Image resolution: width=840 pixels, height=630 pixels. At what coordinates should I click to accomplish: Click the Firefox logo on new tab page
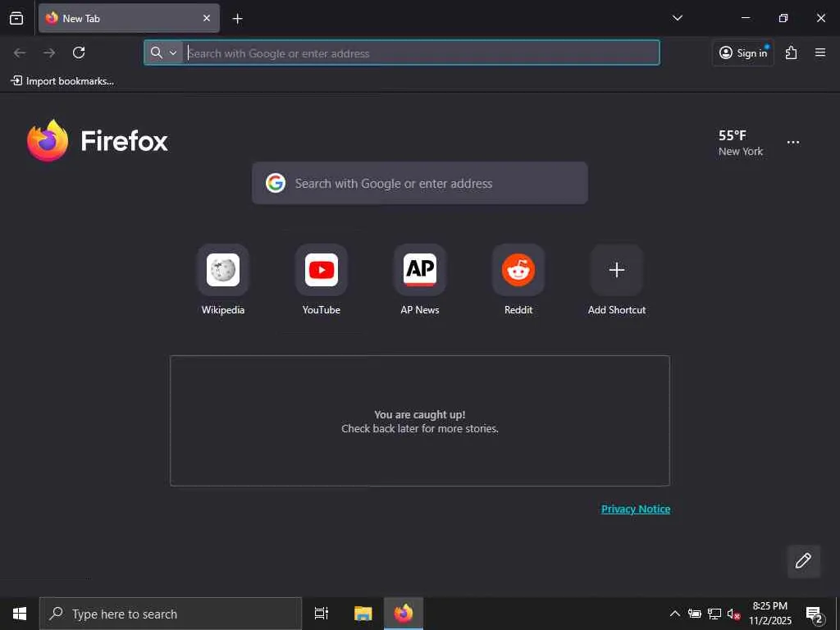coord(97,140)
